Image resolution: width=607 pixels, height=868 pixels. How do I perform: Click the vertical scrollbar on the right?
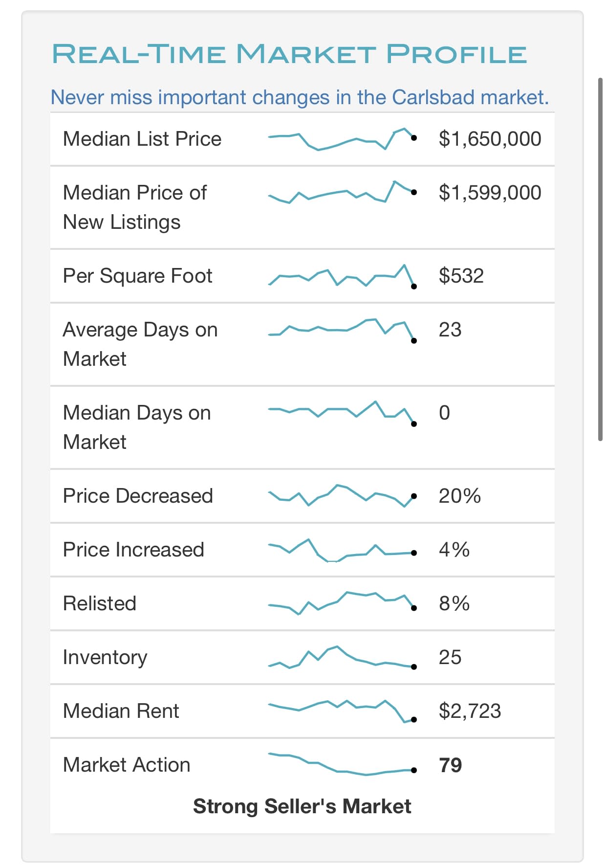click(601, 259)
